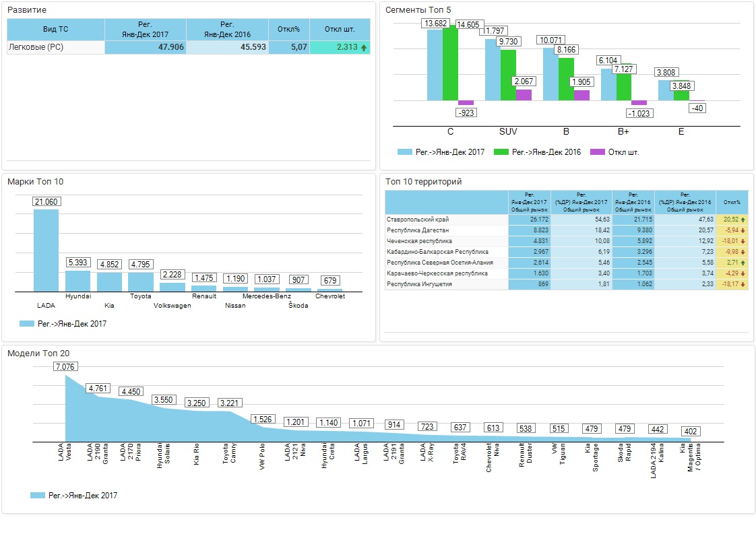The height and width of the screenshot is (534, 756).
Task: Toggle the blue legend swatch in Модели Топ 20
Action: click(x=38, y=496)
